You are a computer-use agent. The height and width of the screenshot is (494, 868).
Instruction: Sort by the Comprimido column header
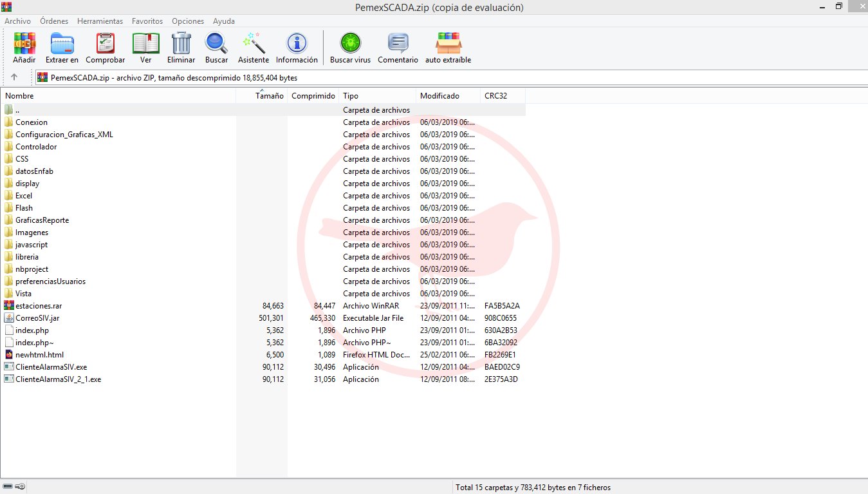tap(313, 95)
